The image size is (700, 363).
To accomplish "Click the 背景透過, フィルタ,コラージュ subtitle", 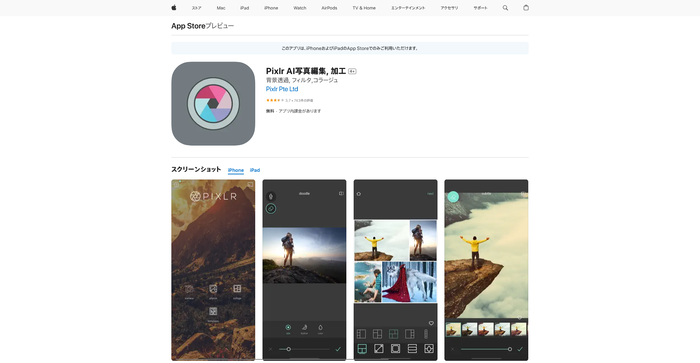I will click(302, 80).
